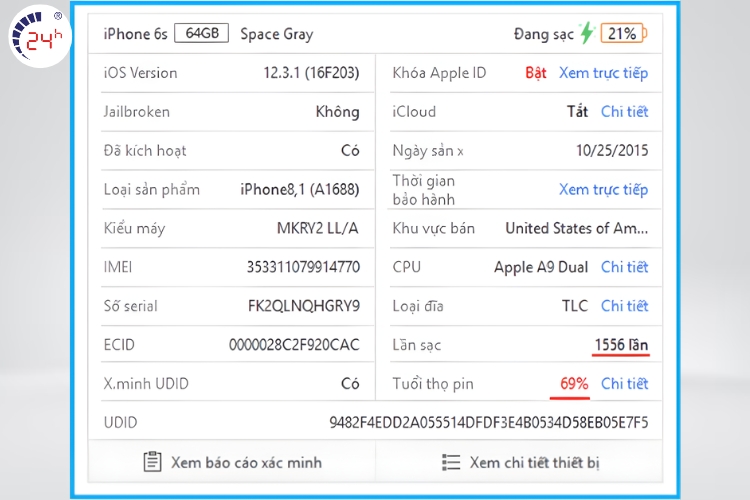The image size is (750, 500).
Task: Select ECID value 0000028C2F920CAC
Action: [x=294, y=345]
